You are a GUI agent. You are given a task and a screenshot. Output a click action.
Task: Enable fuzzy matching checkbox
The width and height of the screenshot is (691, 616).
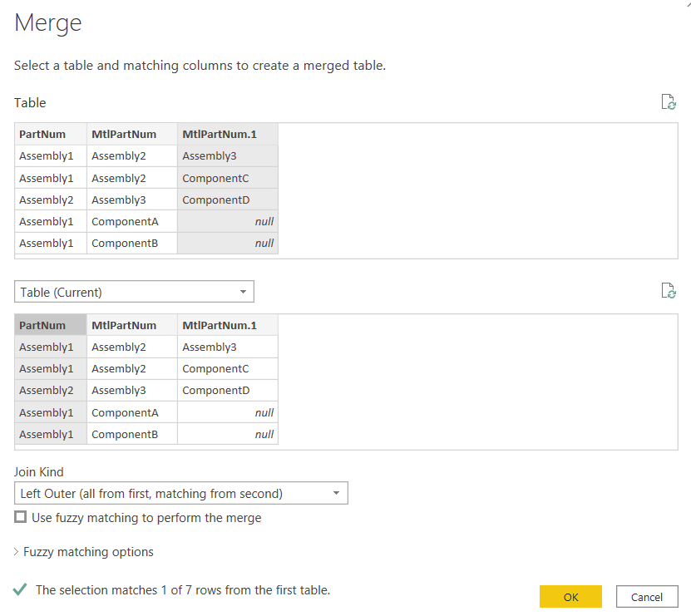click(x=20, y=517)
